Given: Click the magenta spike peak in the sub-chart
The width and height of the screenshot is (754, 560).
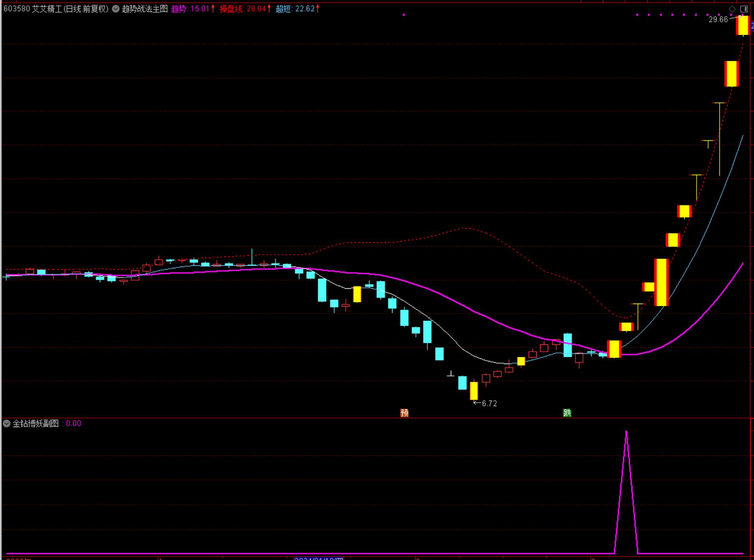Looking at the screenshot, I should 626,432.
